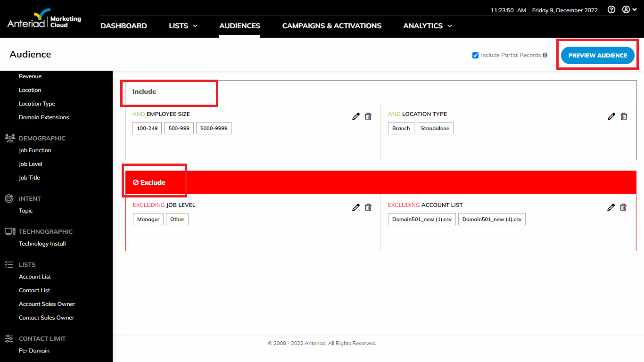The height and width of the screenshot is (362, 644).
Task: Open the help question mark icon
Action: coord(611,9)
